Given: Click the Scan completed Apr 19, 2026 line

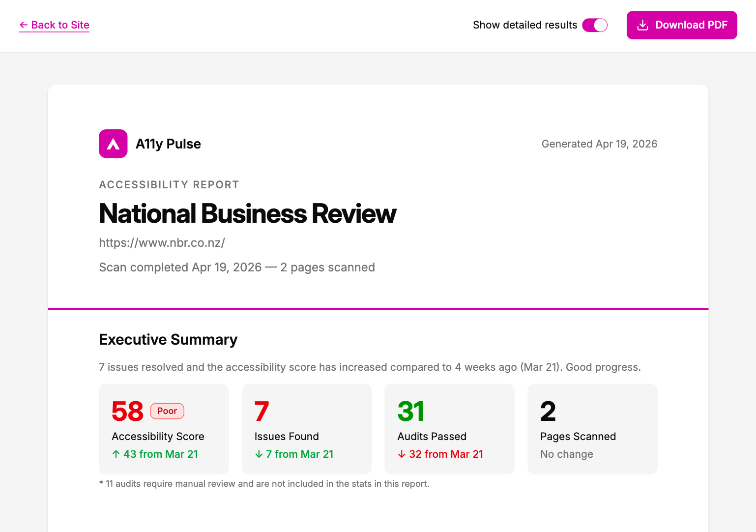Looking at the screenshot, I should (237, 267).
